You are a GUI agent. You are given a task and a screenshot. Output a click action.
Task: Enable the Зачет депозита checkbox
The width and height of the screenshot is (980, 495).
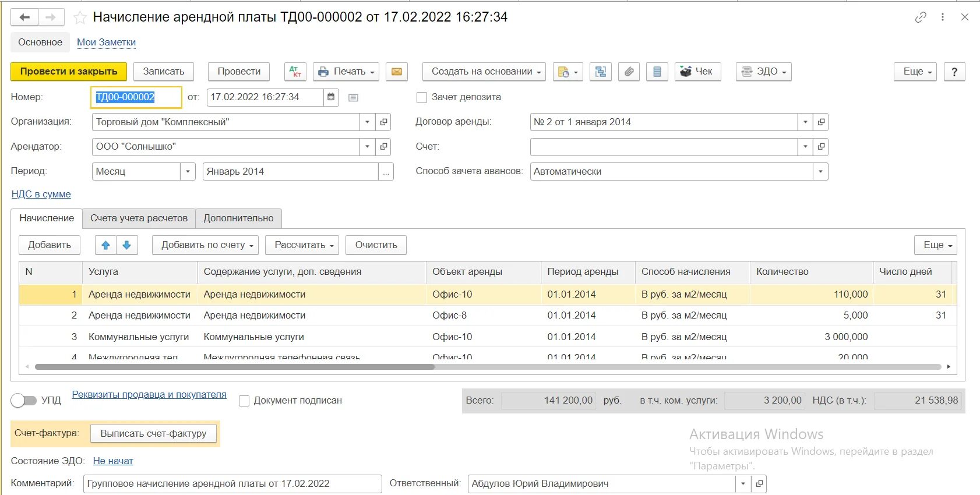[422, 97]
